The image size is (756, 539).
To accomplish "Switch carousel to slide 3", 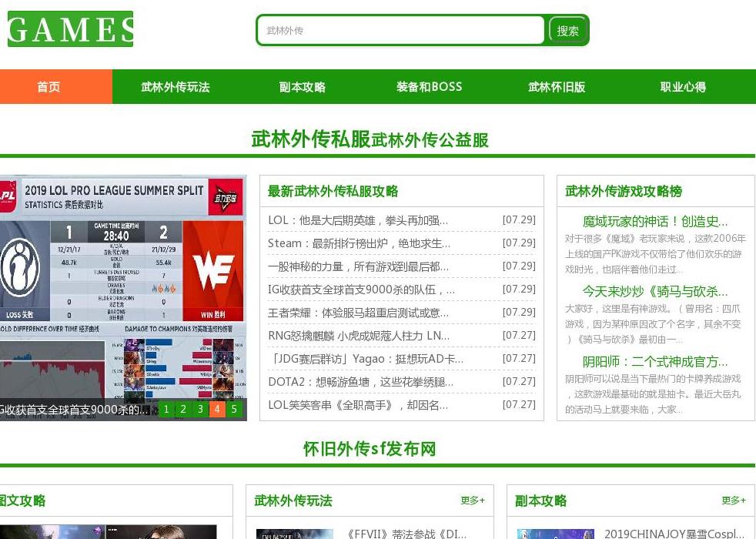I will pos(200,410).
